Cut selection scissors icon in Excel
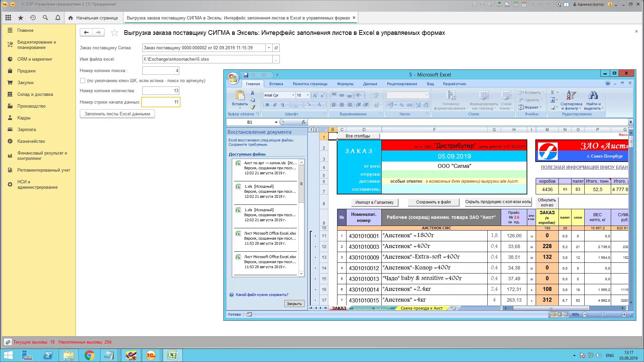Image resolution: width=644 pixels, height=362 pixels. [253, 93]
